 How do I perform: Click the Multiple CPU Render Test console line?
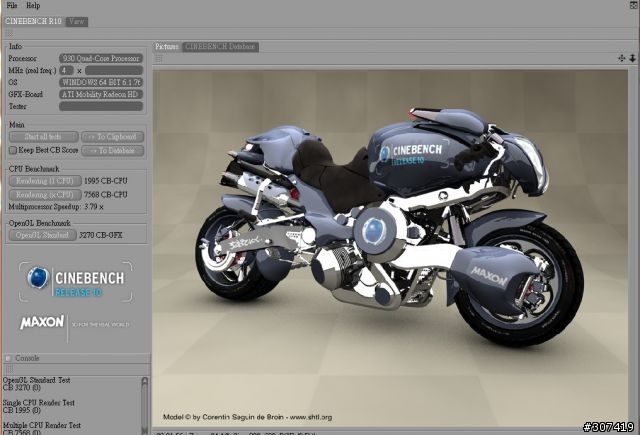click(x=42, y=425)
